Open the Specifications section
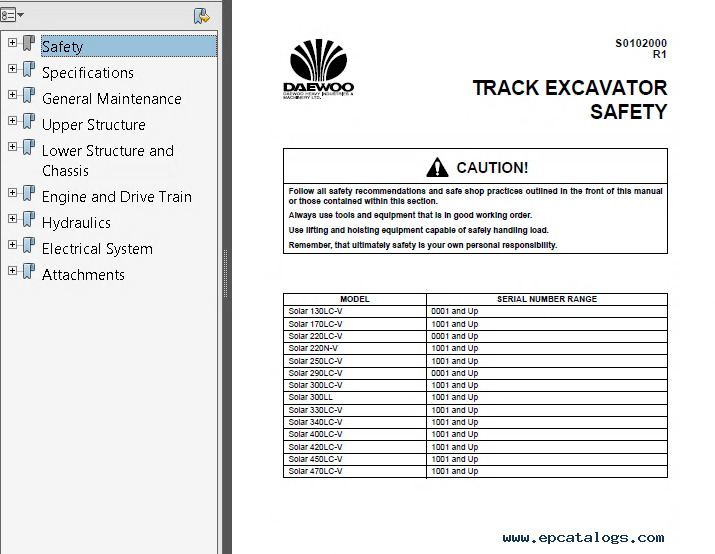The image size is (715, 554). (88, 72)
